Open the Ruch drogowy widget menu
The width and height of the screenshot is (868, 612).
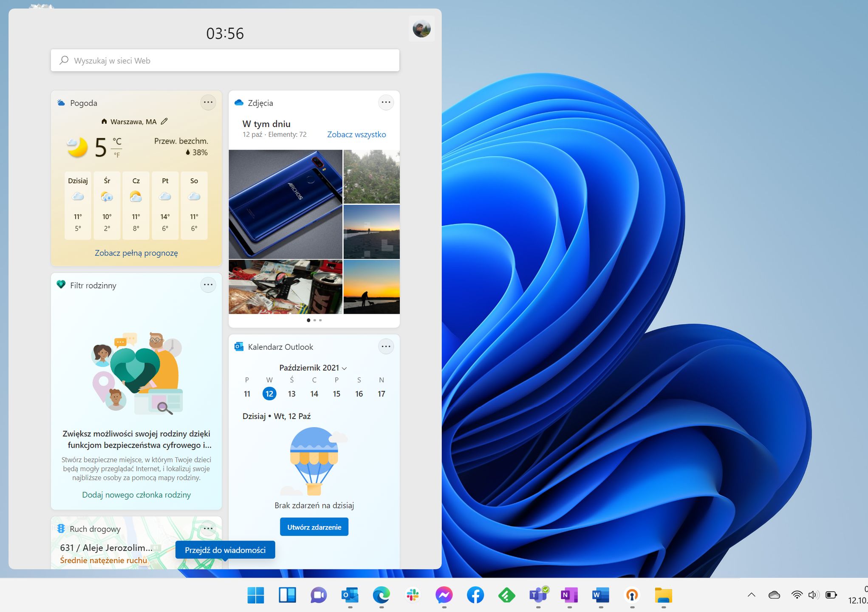(208, 528)
